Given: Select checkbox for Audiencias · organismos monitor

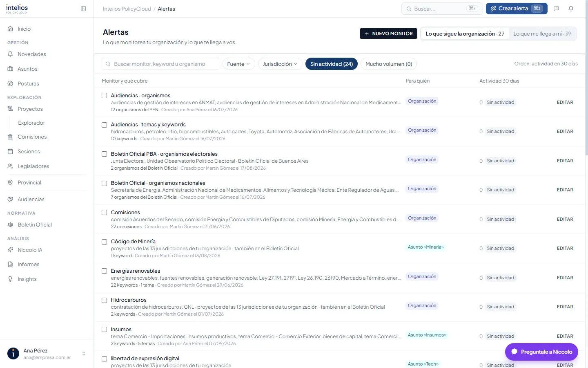Looking at the screenshot, I should [105, 96].
